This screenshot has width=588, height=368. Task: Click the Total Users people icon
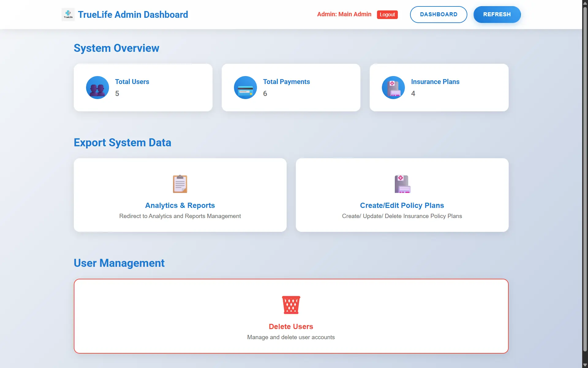pyautogui.click(x=97, y=88)
